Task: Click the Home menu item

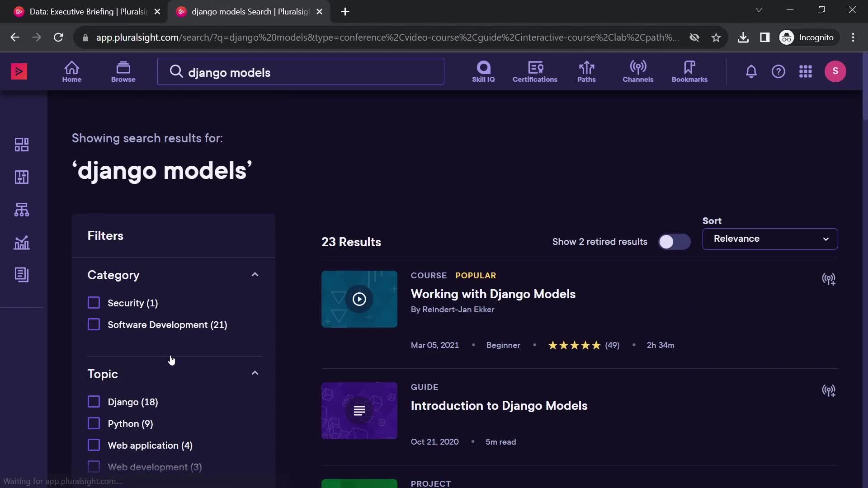Action: pos(71,71)
